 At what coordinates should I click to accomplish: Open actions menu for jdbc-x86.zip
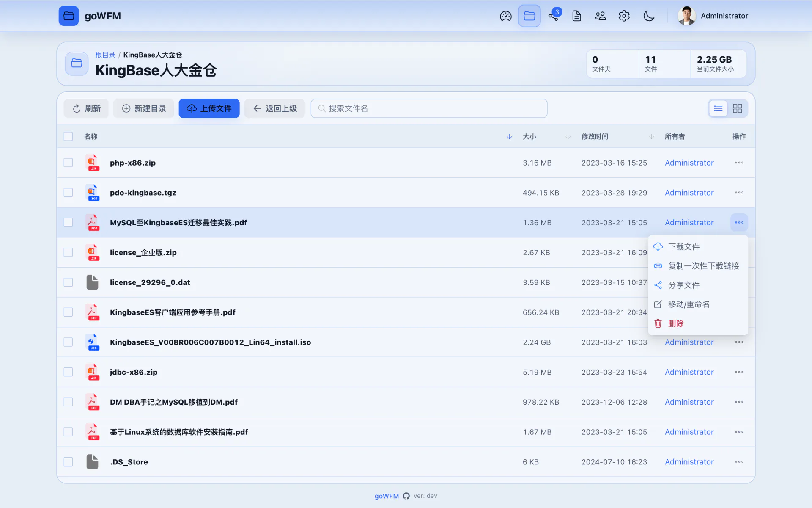739,372
